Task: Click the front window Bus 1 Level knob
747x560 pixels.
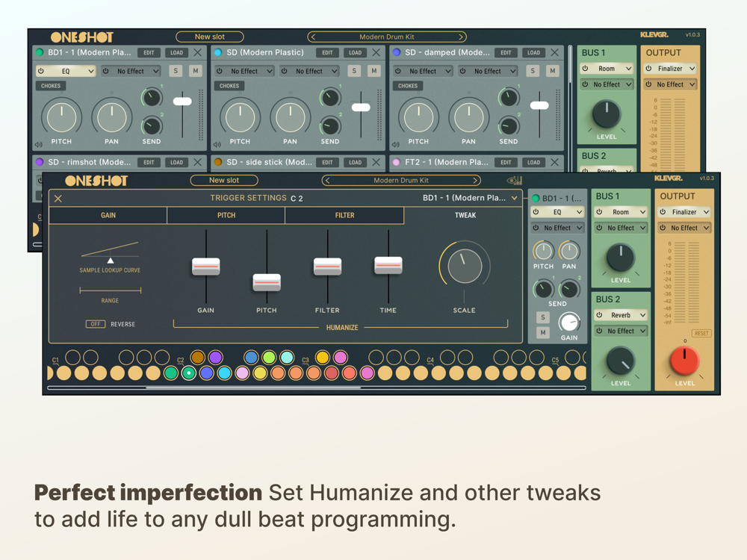Action: click(620, 258)
